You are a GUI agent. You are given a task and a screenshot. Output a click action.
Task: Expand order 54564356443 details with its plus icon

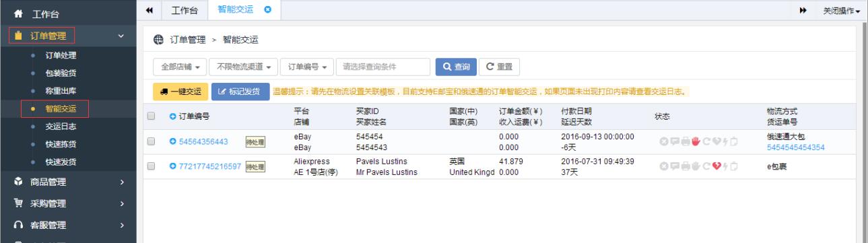[x=172, y=141]
